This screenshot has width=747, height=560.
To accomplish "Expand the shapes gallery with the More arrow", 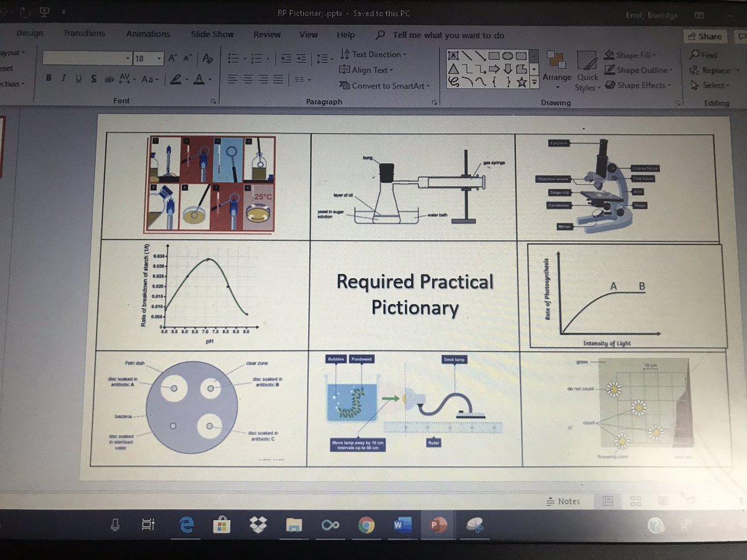I will (533, 81).
